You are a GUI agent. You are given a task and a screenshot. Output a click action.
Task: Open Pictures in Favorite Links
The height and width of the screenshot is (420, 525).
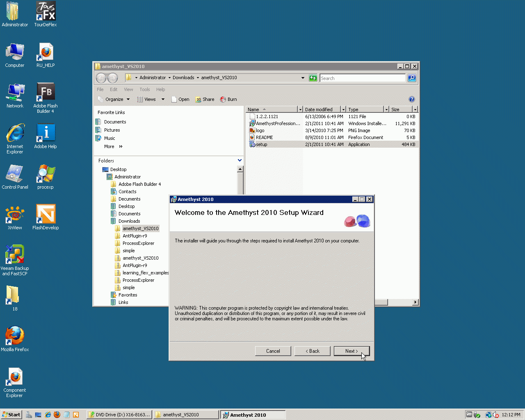[x=112, y=130]
